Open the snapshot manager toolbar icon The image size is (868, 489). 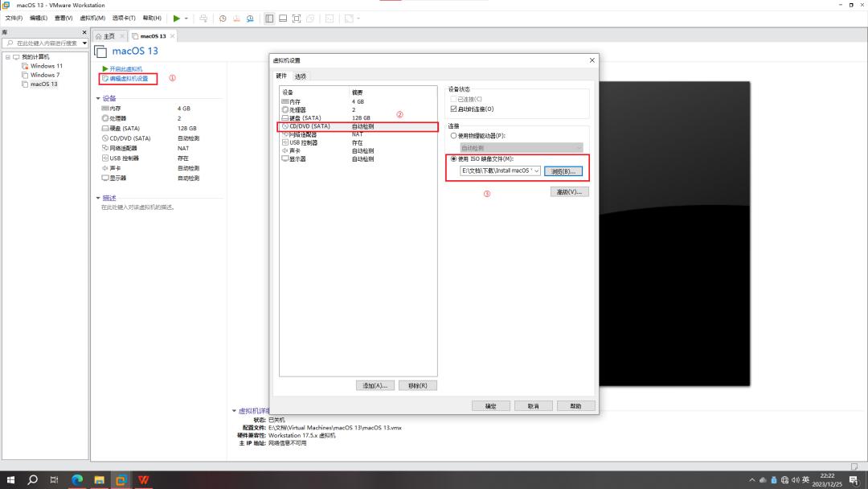pyautogui.click(x=251, y=18)
